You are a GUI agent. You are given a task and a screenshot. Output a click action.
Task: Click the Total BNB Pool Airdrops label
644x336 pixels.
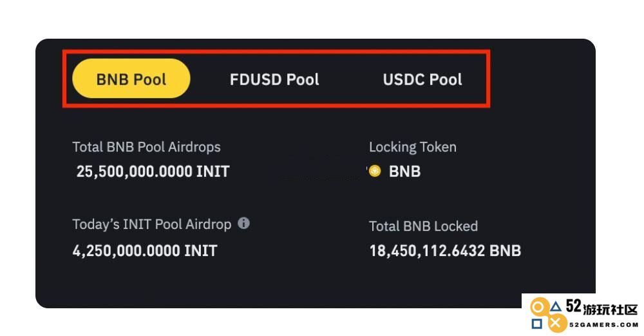(146, 147)
